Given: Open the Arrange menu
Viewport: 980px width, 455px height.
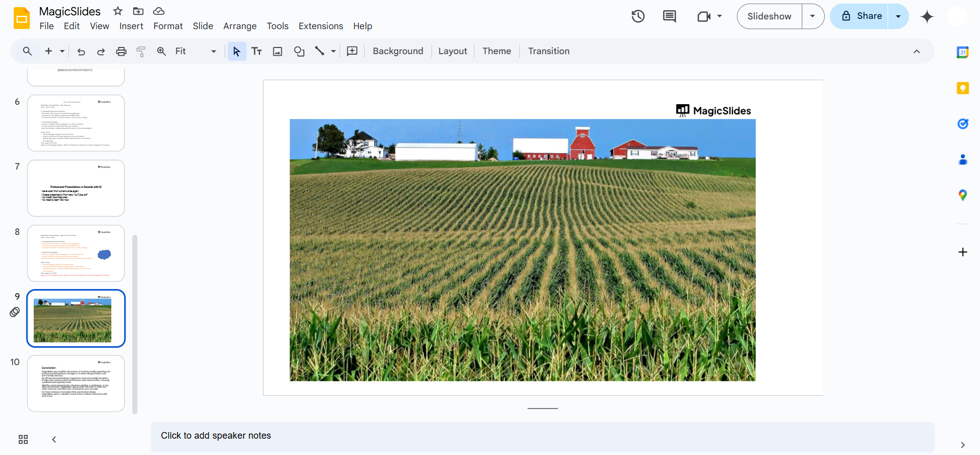Looking at the screenshot, I should [x=240, y=26].
